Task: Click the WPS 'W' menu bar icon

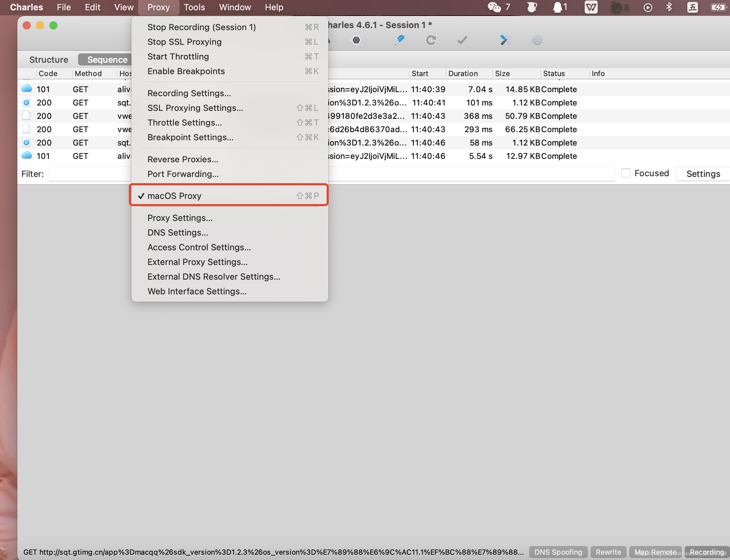Action: coord(591,7)
